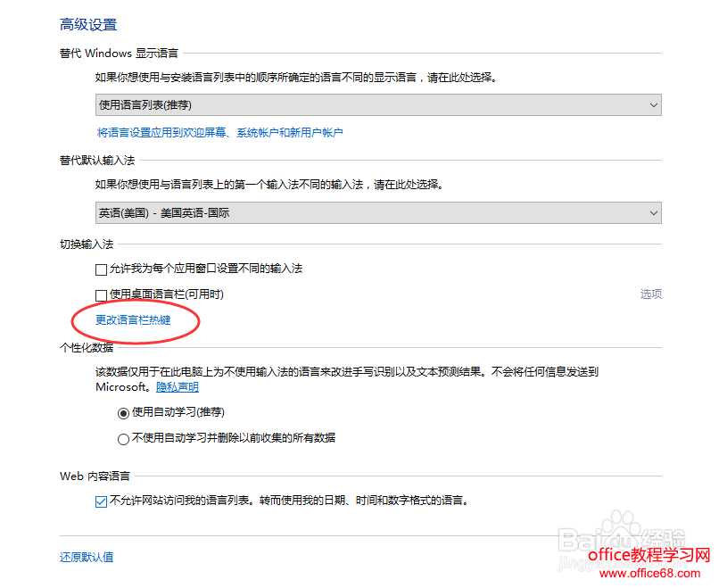Click the display language combo's dropdown arrow
This screenshot has width=727, height=588.
pyautogui.click(x=652, y=104)
